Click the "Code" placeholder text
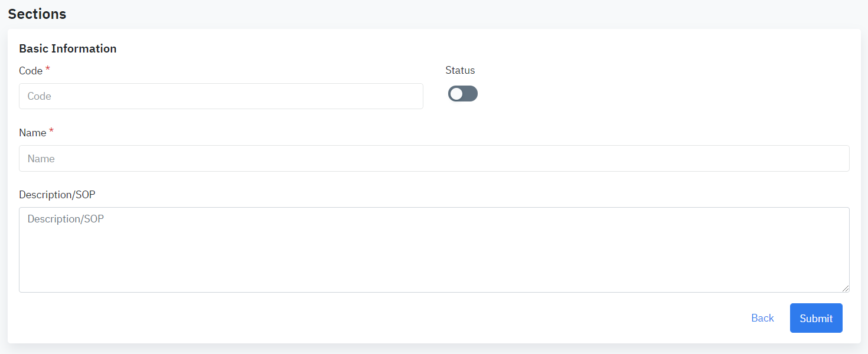 pos(40,96)
